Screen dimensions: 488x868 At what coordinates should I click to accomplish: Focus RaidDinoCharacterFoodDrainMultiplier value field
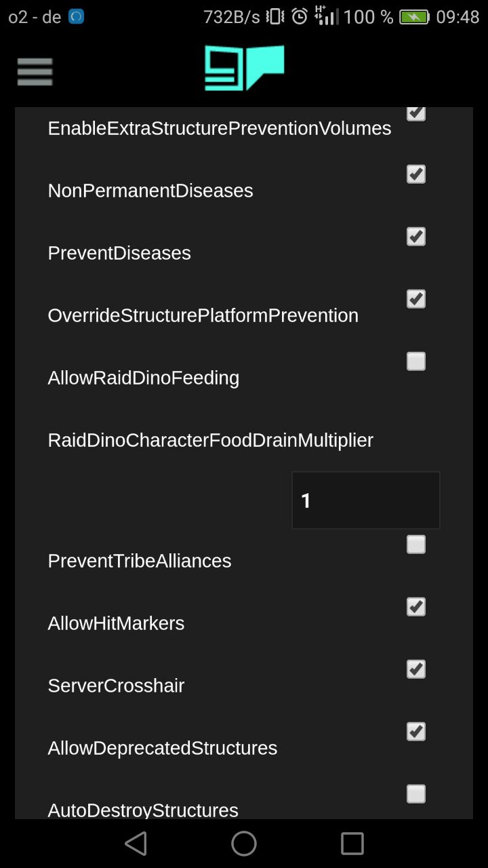(x=366, y=500)
